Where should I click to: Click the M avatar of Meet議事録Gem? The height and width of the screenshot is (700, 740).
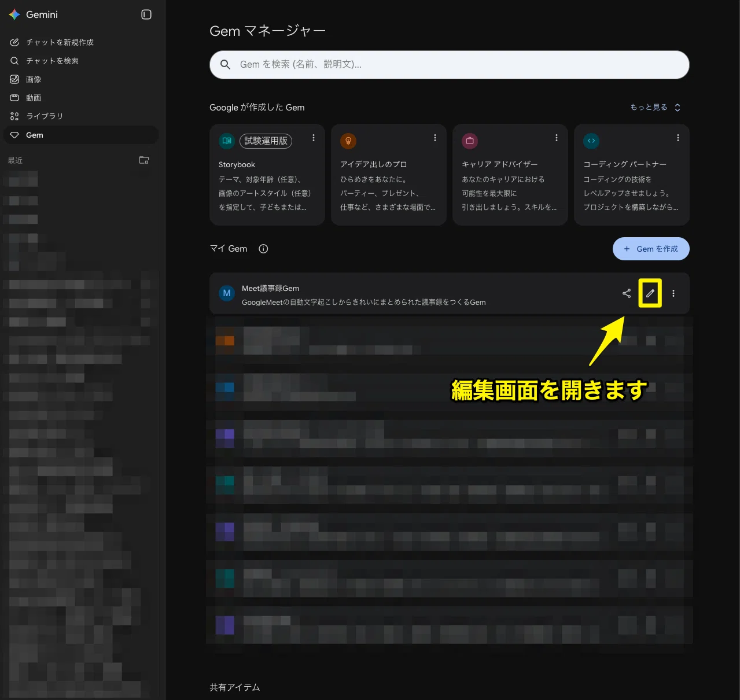click(227, 293)
